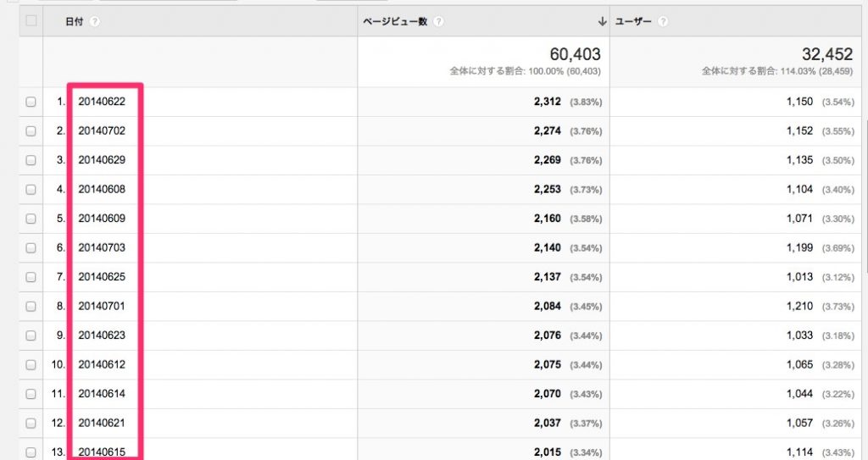Click help icon beside ユーザー header
Screen dimensions: 868x460
tap(663, 21)
